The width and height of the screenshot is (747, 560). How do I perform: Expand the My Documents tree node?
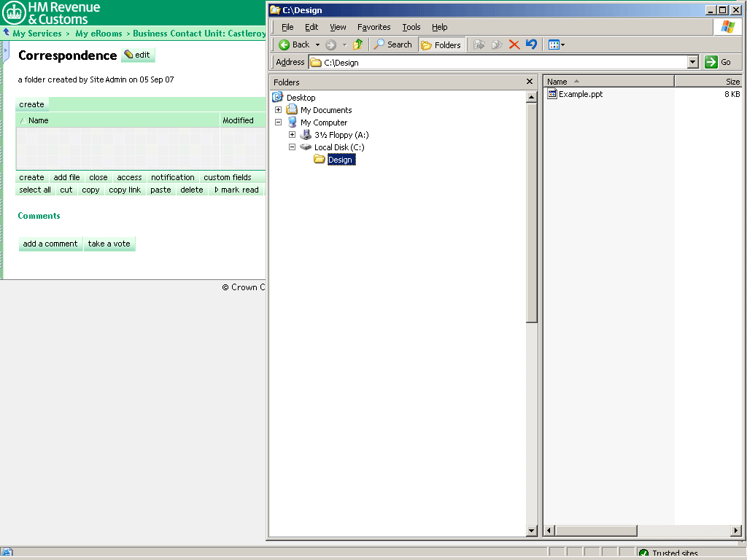[x=278, y=109]
